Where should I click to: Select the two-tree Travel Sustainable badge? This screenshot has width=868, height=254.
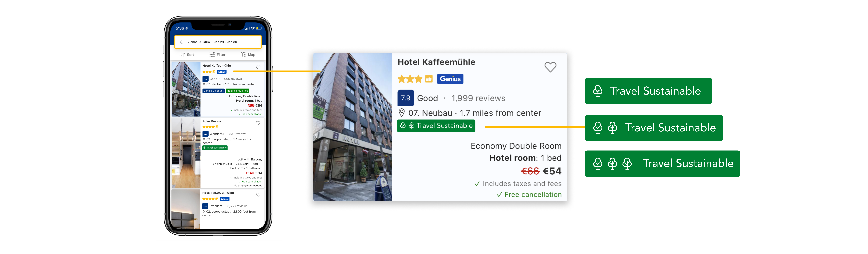654,128
